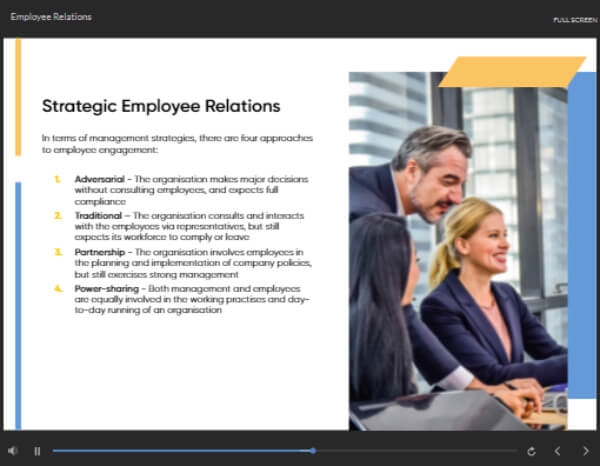Click the blue progress bar handle
The height and width of the screenshot is (466, 600).
coord(313,451)
